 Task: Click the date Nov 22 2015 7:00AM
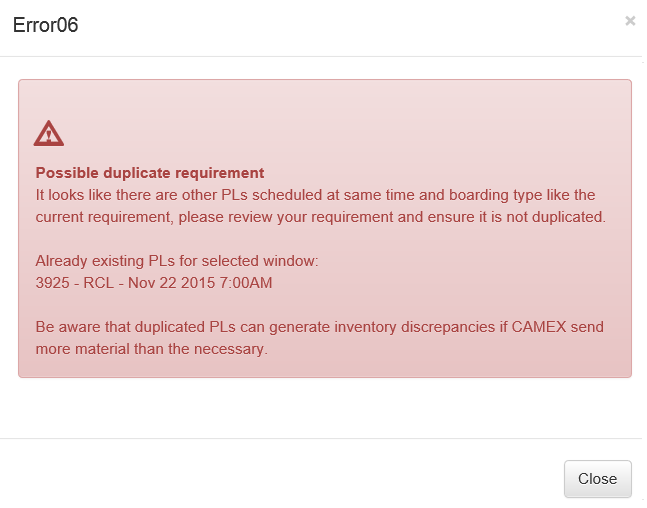(200, 283)
